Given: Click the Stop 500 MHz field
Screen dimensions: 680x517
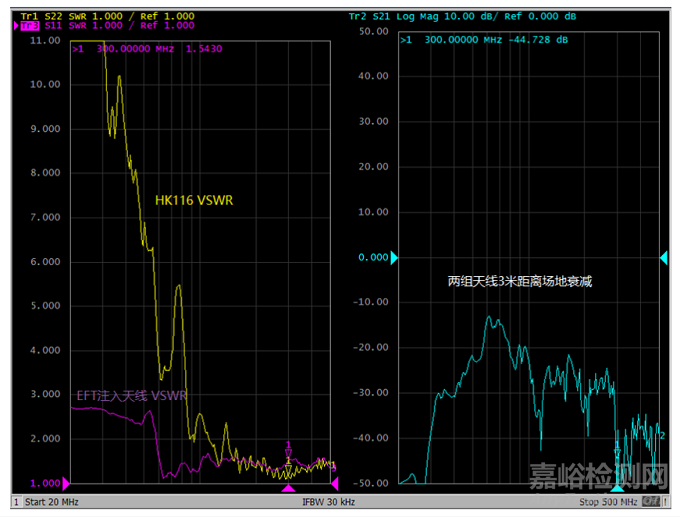Looking at the screenshot, I should pyautogui.click(x=605, y=501).
